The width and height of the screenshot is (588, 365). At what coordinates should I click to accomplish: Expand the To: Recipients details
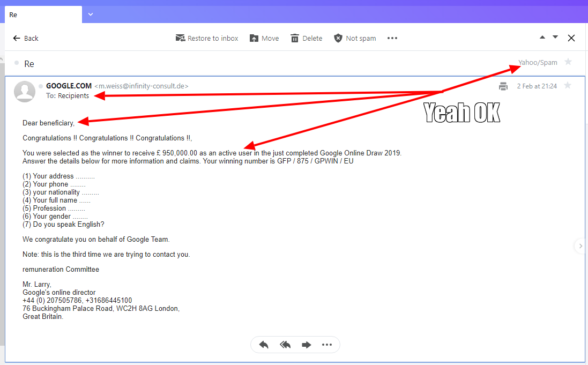(68, 95)
